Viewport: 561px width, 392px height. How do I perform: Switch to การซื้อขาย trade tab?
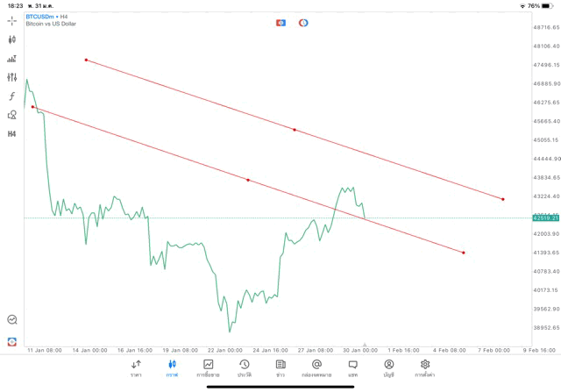(x=208, y=367)
